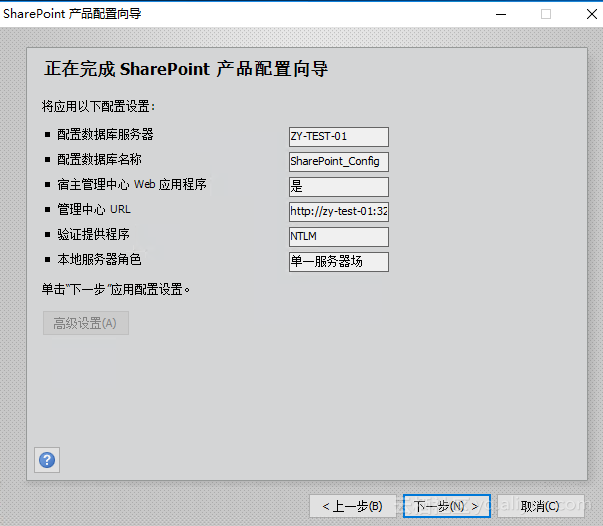Click the ZY-TEST-01 database server field
The image size is (603, 526).
point(339,137)
